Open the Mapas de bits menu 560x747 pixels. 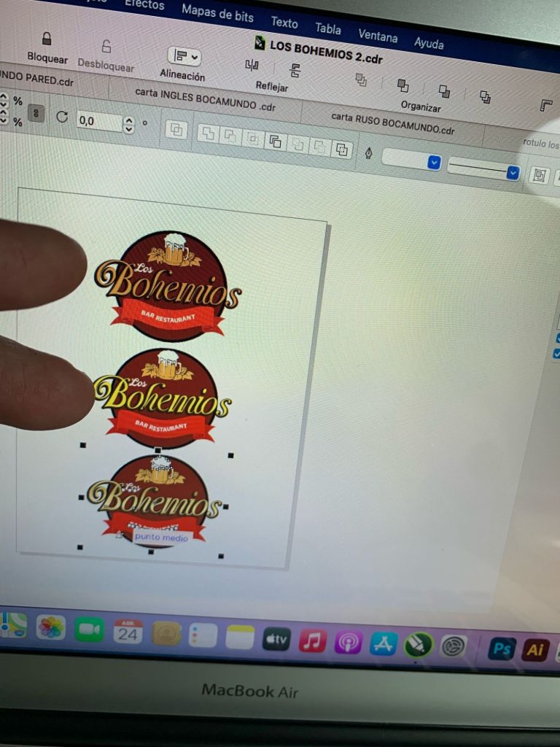[217, 12]
